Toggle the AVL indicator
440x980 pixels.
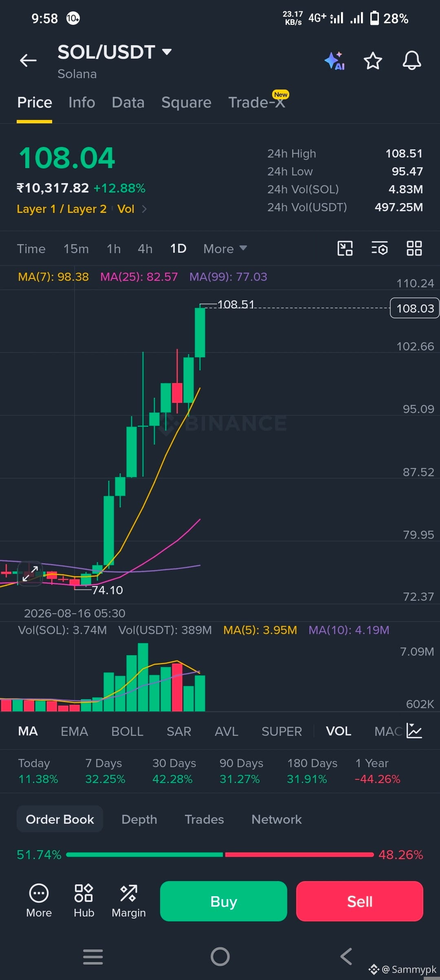(226, 731)
